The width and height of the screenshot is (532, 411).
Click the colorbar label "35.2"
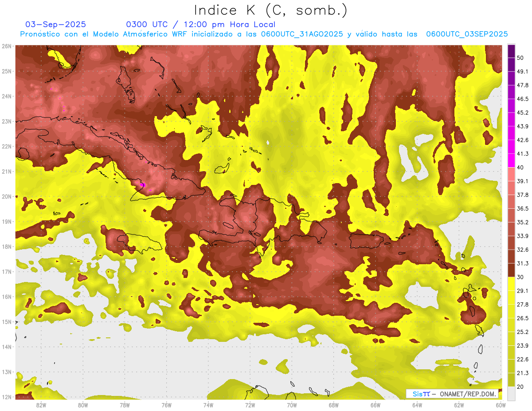[x=523, y=222]
